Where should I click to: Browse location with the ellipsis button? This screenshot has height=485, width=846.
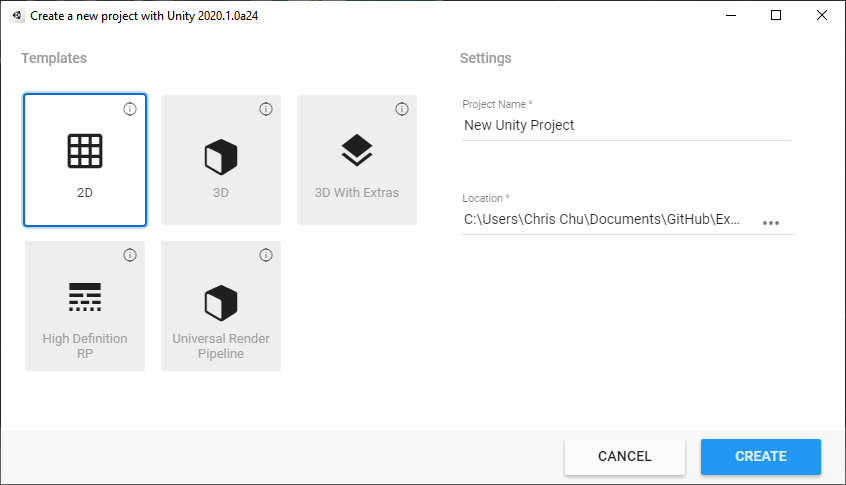click(x=770, y=222)
